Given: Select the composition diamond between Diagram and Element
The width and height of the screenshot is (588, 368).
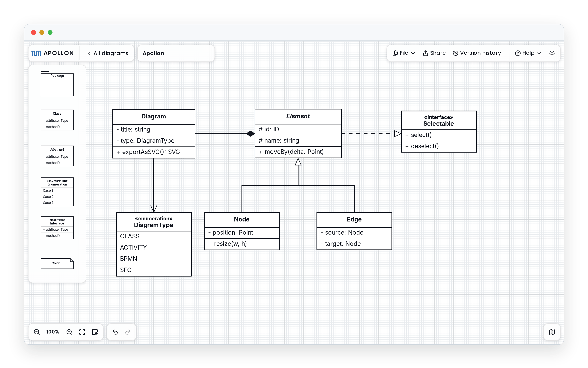Looking at the screenshot, I should click(250, 134).
